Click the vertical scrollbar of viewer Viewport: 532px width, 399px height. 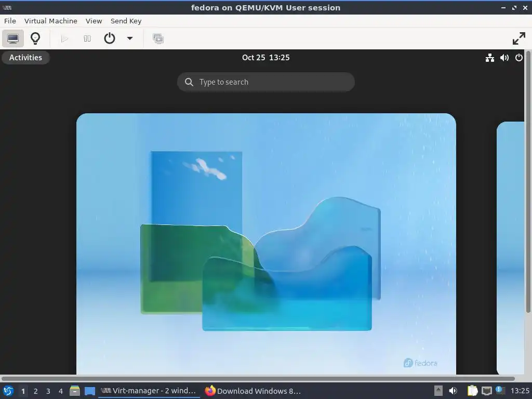[x=528, y=182]
